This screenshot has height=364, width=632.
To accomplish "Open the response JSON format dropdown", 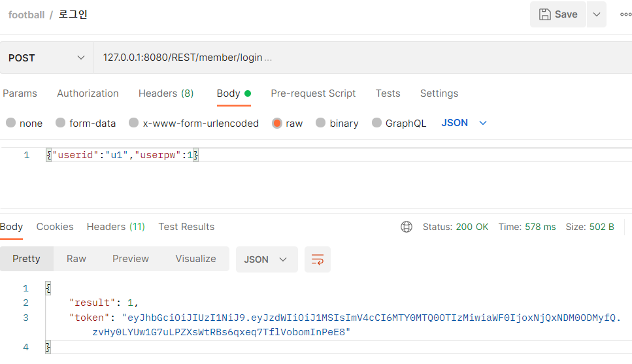I will click(x=266, y=259).
